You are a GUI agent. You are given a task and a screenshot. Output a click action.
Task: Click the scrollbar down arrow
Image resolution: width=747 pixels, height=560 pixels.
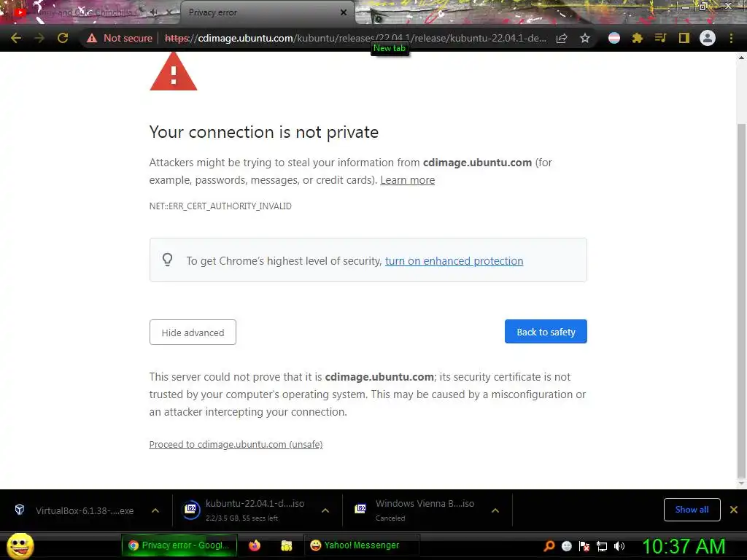click(741, 484)
